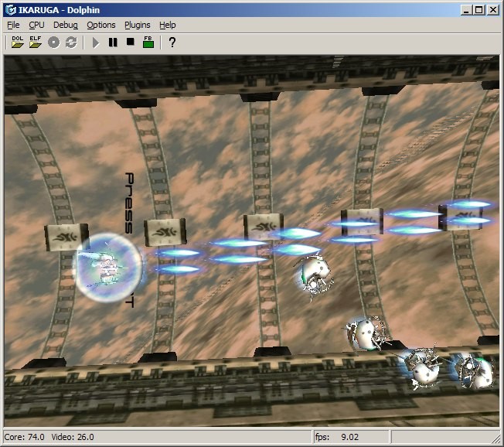The width and height of the screenshot is (504, 447).
Task: Click the fps: 9.02 status field
Action: 351,437
